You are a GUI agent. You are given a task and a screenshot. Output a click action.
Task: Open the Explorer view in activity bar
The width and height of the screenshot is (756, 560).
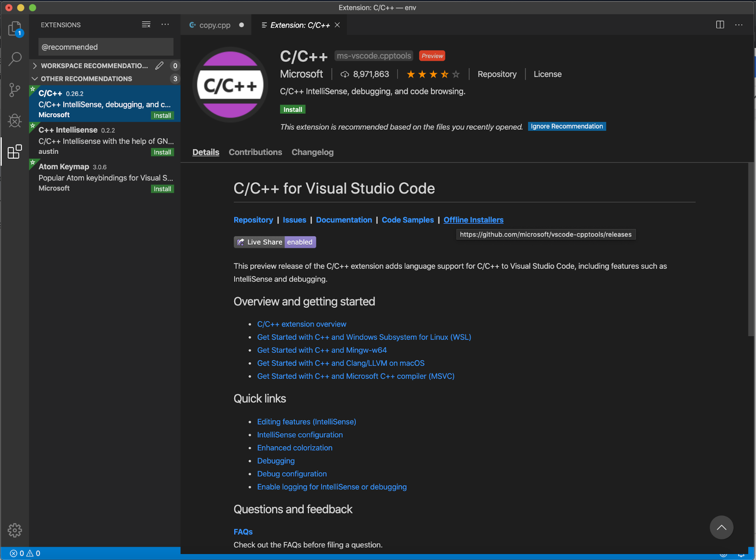pyautogui.click(x=15, y=28)
